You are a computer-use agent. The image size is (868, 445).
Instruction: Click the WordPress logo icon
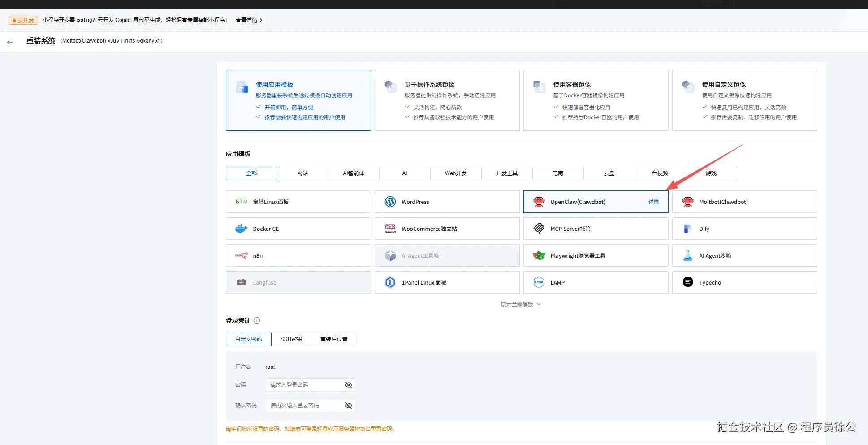click(x=390, y=202)
